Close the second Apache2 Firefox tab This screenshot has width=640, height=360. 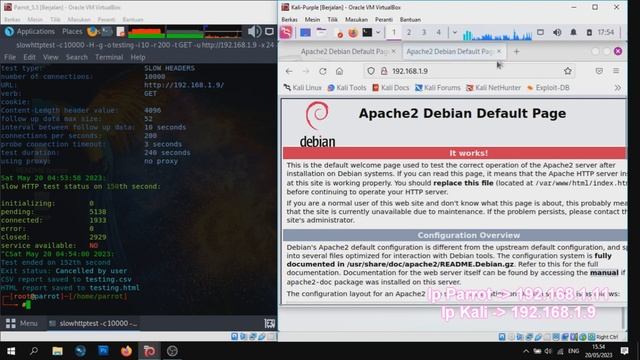coord(499,51)
